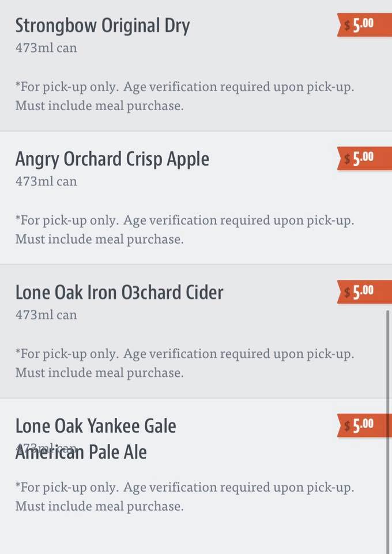This screenshot has height=554, width=392.
Task: Select the Iron Orchard Cider pick-up note
Action: (x=184, y=363)
